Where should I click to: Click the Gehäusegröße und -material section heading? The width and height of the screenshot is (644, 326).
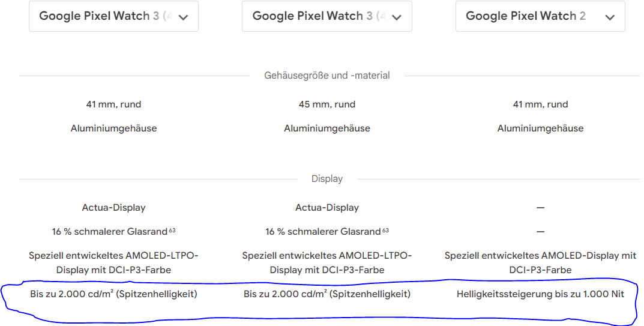click(x=327, y=76)
